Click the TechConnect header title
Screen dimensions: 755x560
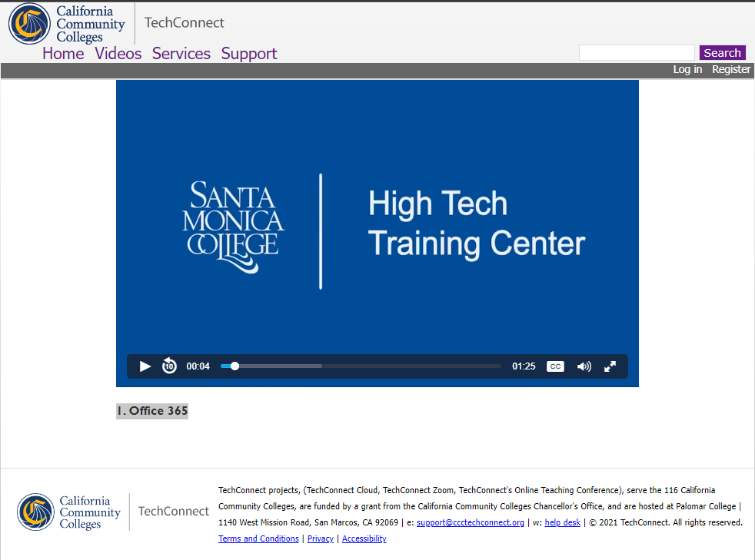[x=184, y=22]
